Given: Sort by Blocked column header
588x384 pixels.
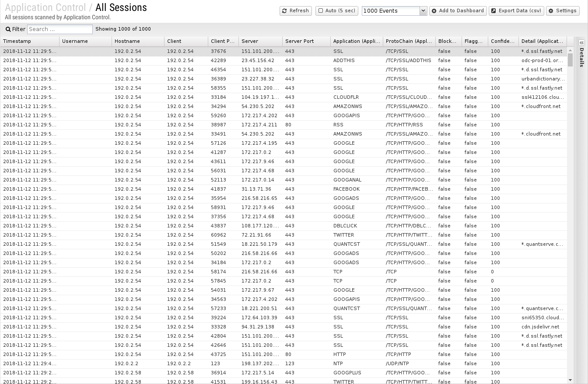Looking at the screenshot, I should (448, 41).
